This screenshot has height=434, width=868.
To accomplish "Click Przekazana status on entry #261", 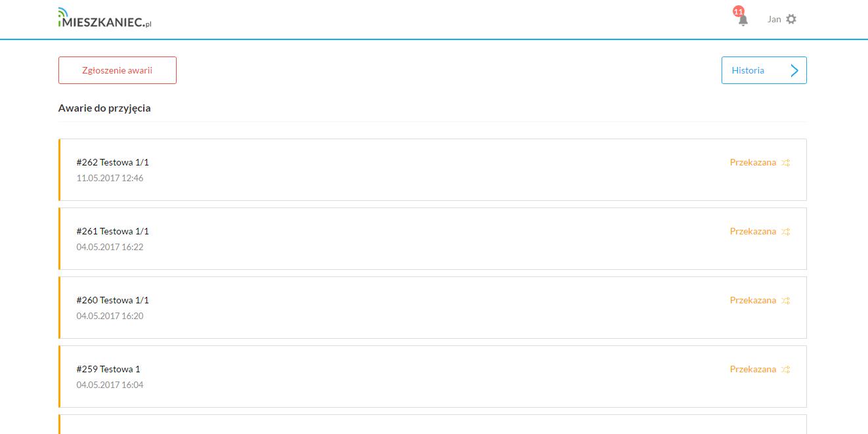I will (752, 231).
